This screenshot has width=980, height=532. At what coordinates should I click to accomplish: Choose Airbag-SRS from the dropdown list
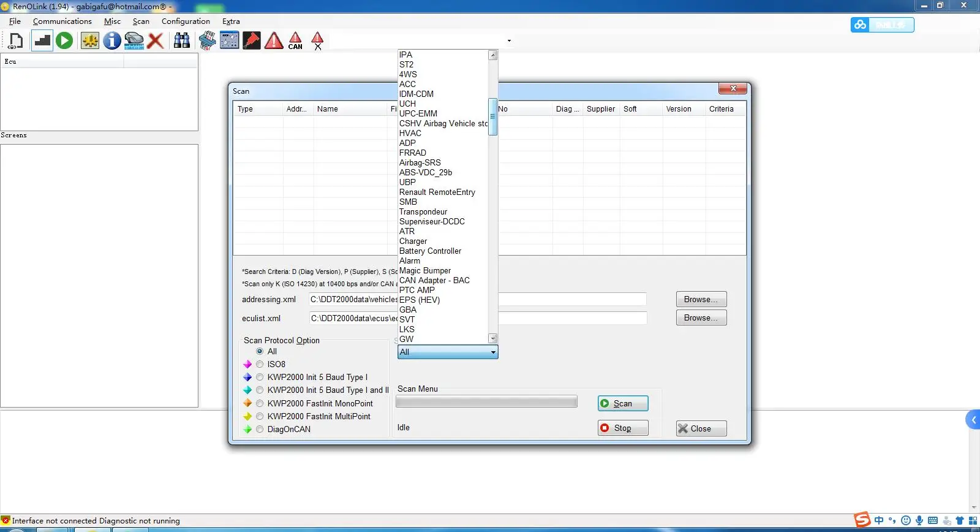(420, 162)
